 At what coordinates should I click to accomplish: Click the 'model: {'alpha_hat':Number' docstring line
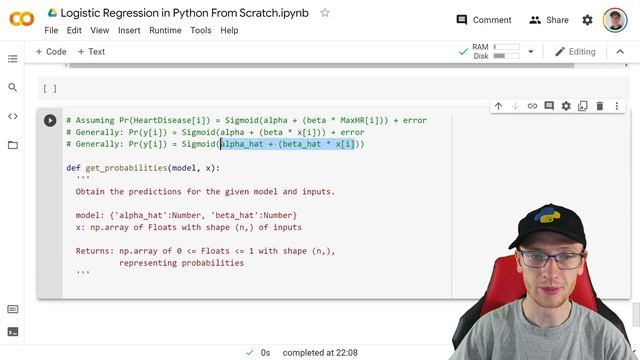click(x=186, y=215)
